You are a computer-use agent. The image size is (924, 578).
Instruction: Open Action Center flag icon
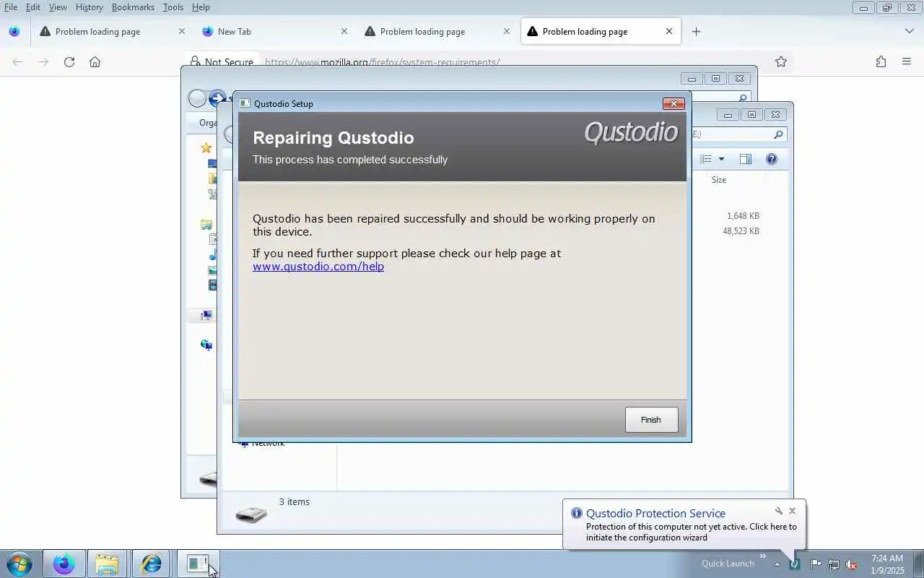[816, 564]
